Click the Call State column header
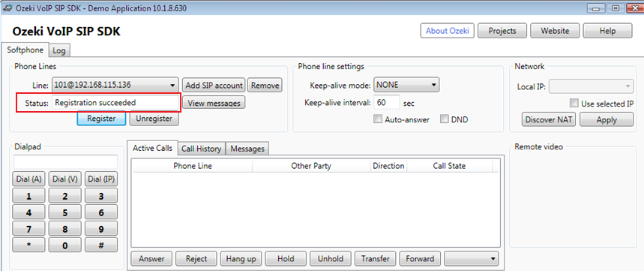 (449, 166)
